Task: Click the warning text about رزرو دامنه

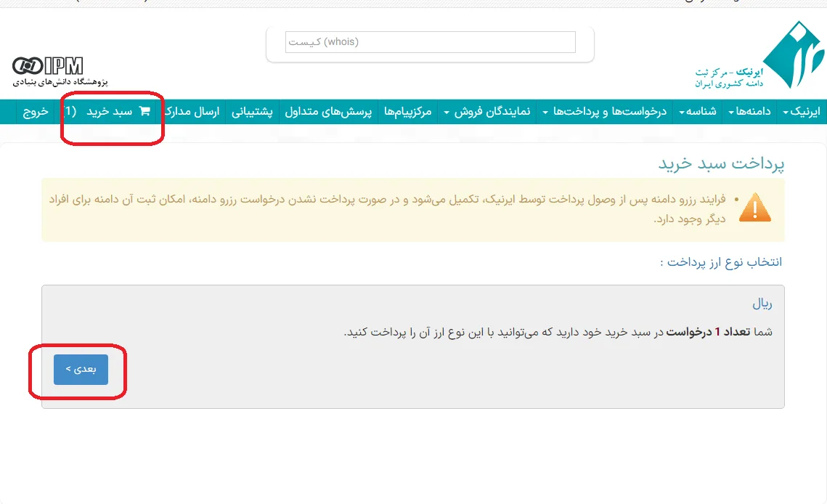Action: click(387, 209)
